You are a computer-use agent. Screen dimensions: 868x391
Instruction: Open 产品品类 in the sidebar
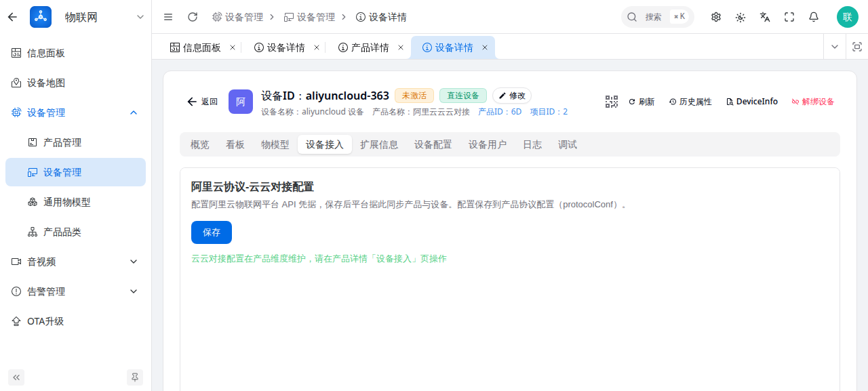[75, 232]
